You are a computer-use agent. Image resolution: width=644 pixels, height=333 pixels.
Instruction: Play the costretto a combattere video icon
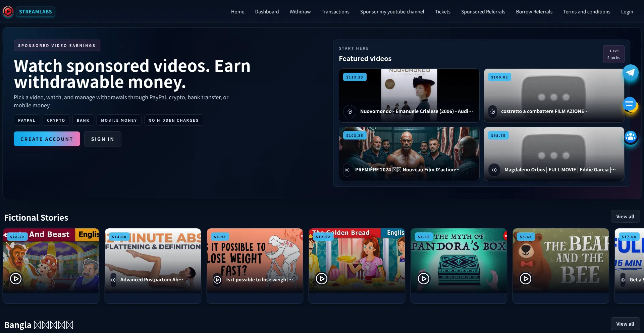click(x=493, y=112)
